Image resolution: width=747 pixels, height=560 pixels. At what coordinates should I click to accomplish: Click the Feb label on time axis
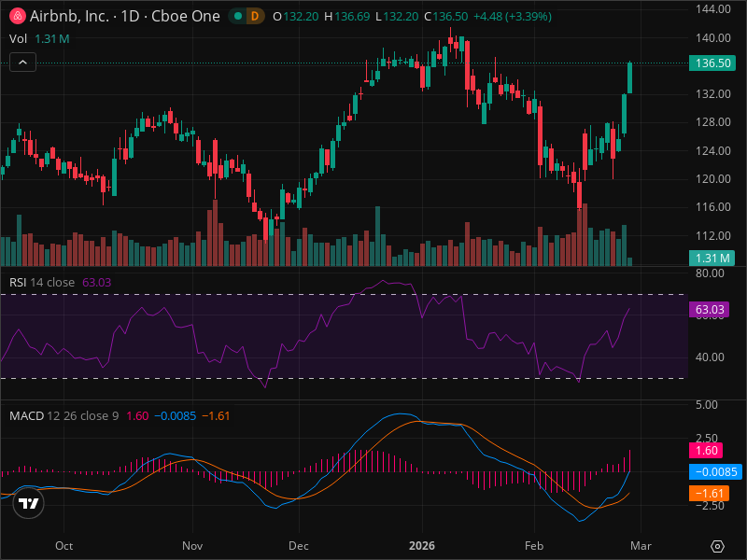click(534, 546)
